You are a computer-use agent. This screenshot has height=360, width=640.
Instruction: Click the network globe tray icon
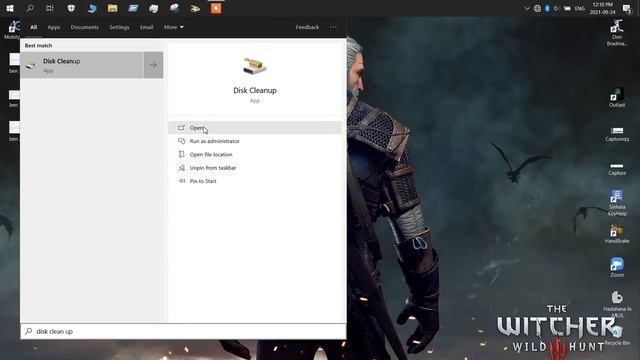tap(537, 9)
